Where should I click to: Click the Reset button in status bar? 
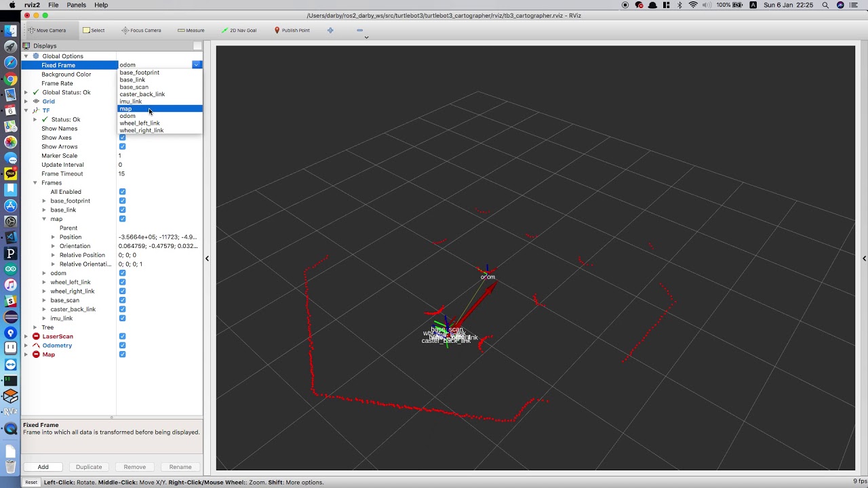point(31,483)
